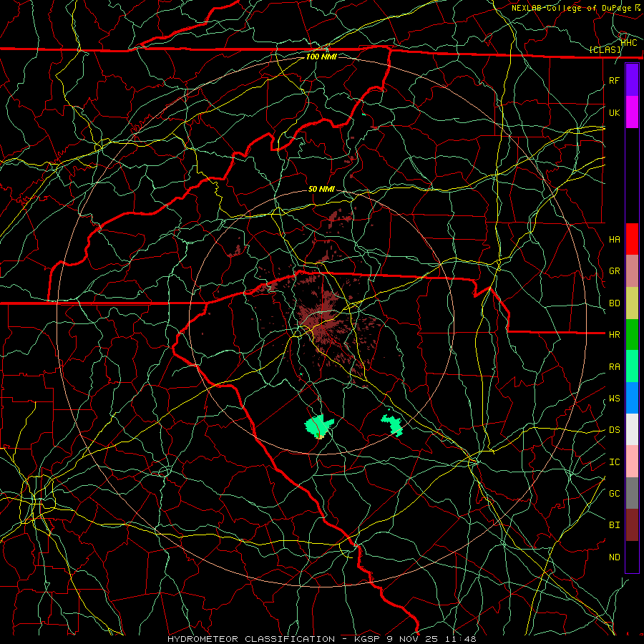Click the "100 NMI" range ring label
The image size is (644, 644).
click(x=321, y=57)
